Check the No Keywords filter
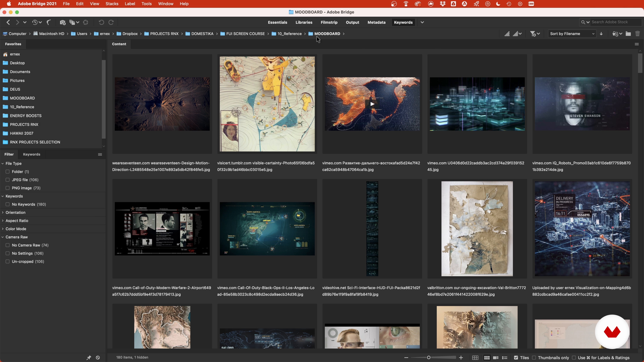 point(8,204)
